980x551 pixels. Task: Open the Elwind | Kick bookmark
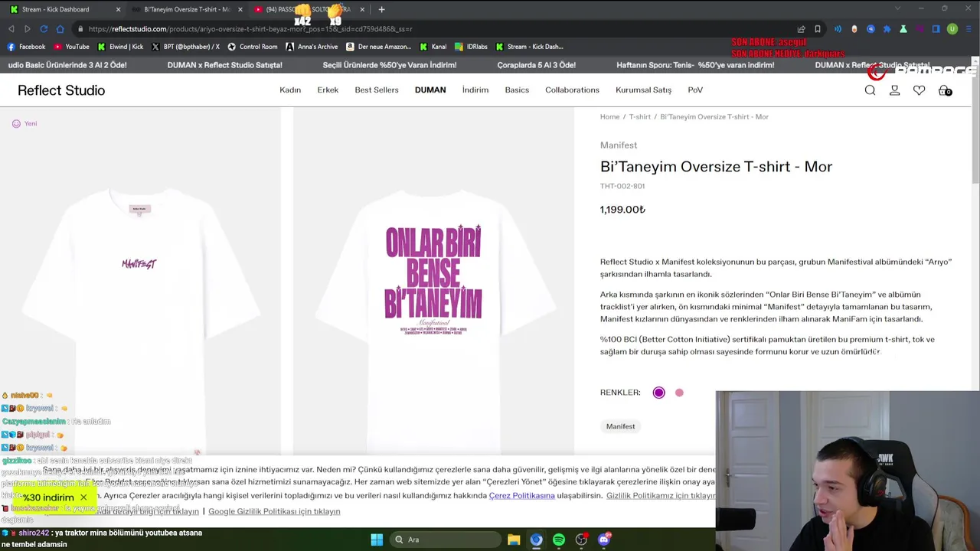click(120, 47)
